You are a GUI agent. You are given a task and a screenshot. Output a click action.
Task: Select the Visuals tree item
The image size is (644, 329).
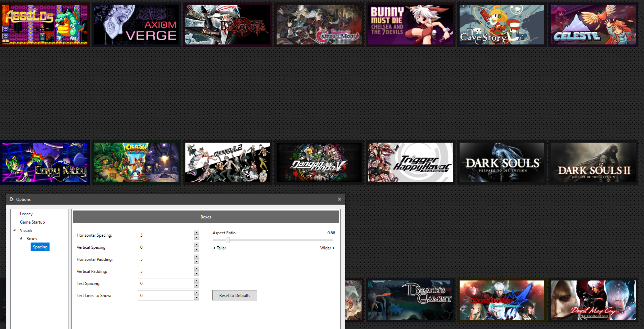coord(26,230)
